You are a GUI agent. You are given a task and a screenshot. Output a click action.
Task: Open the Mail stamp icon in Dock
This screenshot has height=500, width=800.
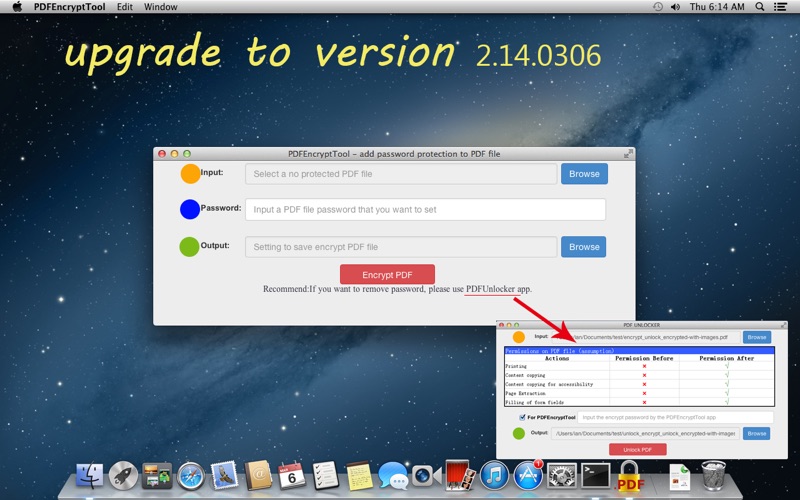[224, 476]
